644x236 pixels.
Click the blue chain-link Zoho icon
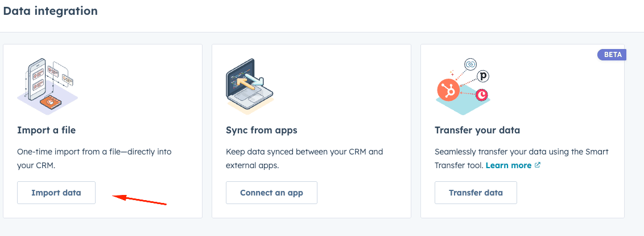click(470, 64)
